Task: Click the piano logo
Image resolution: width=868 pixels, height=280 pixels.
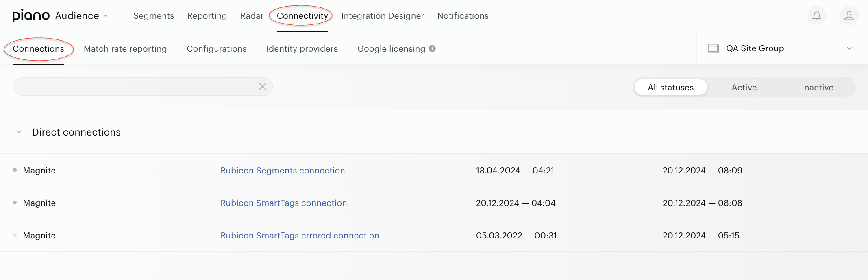Action: click(31, 15)
